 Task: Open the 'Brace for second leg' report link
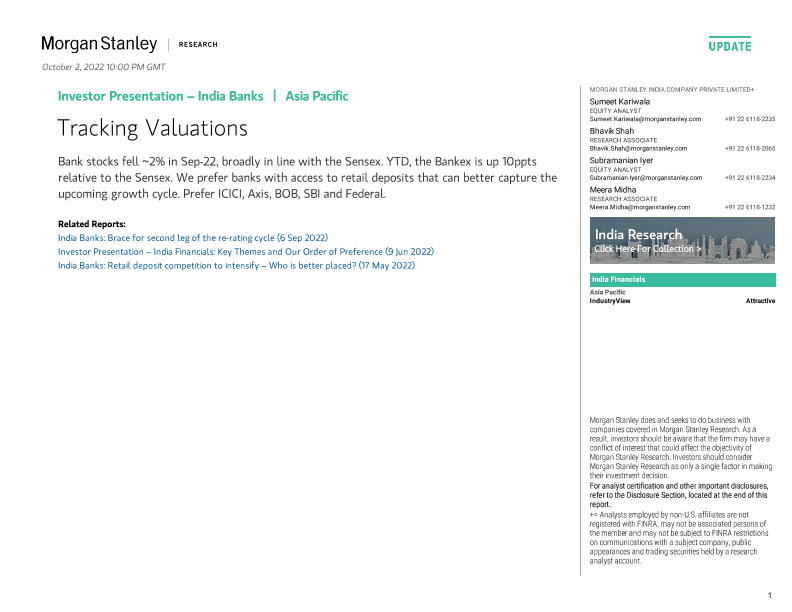[192, 238]
